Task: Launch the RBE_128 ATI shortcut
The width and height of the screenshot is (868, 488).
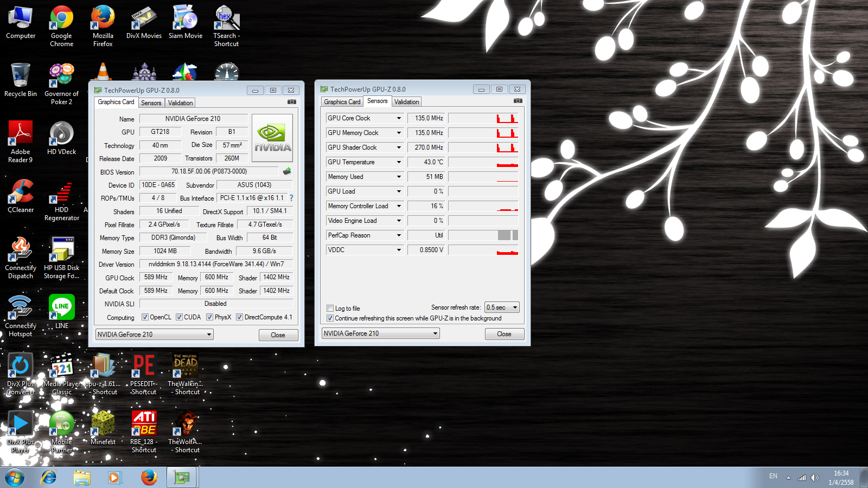Action: tap(144, 432)
